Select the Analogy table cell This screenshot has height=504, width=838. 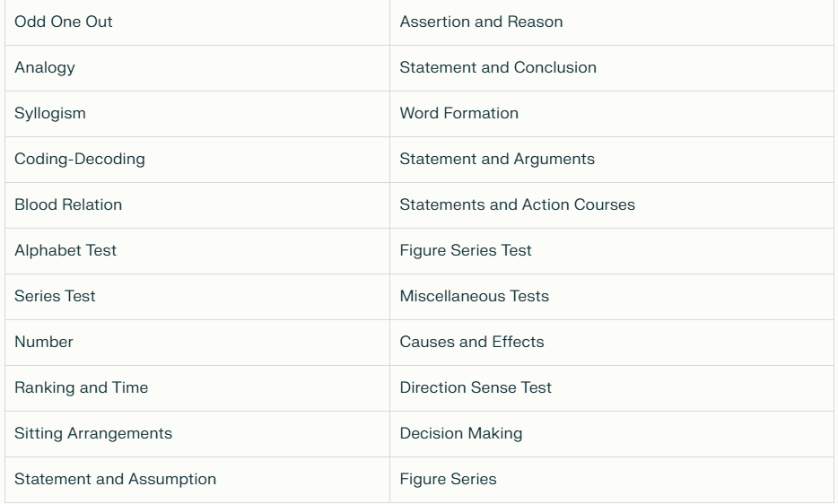click(x=197, y=68)
